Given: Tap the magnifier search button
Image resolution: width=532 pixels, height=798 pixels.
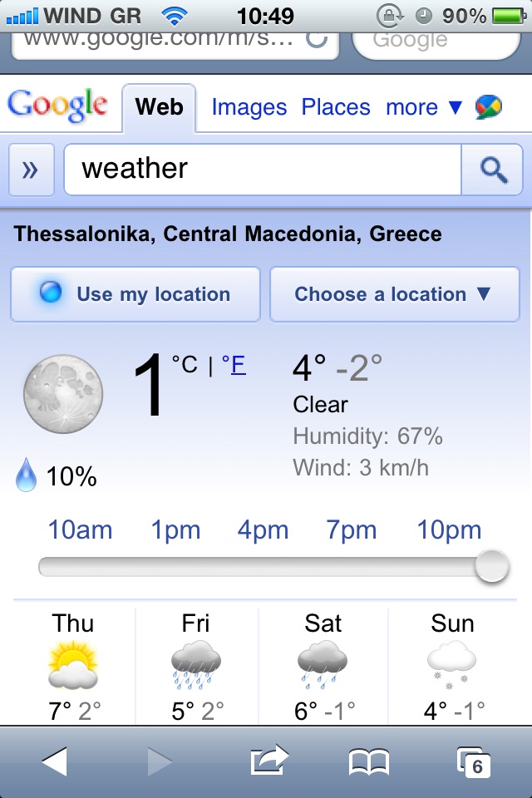Looking at the screenshot, I should [495, 170].
